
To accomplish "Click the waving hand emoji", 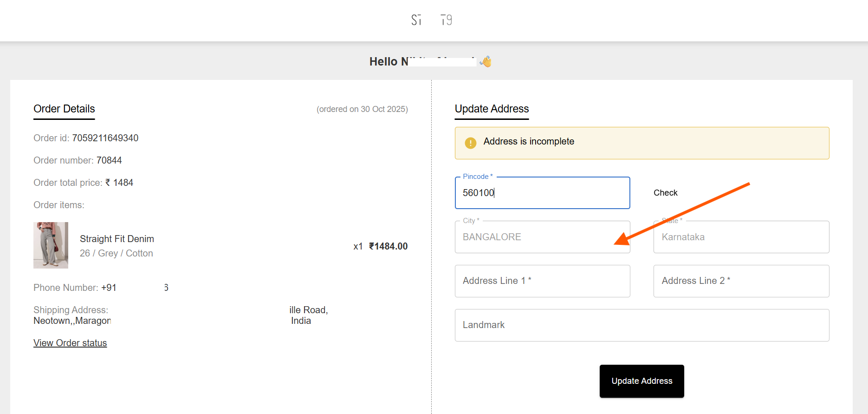I will [x=486, y=61].
